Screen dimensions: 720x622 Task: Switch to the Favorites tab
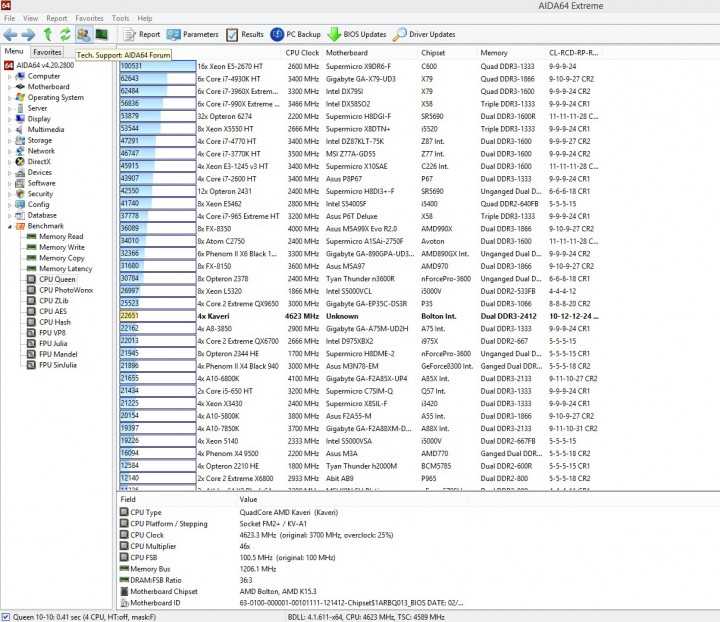click(47, 52)
